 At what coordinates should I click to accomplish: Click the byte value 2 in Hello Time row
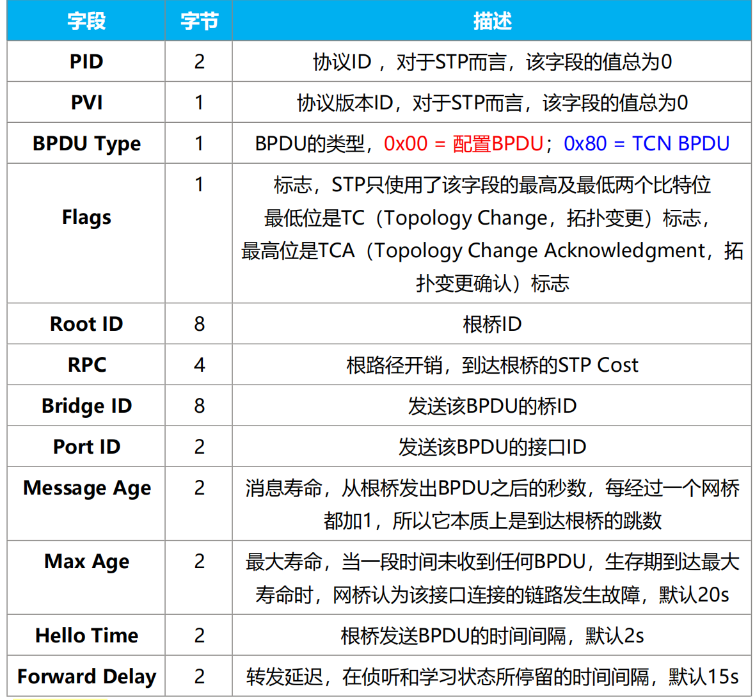tap(200, 635)
